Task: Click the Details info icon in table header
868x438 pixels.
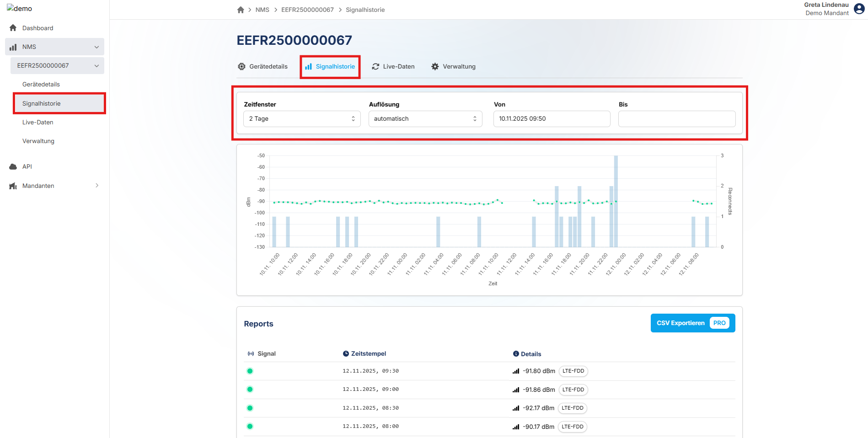Action: (516, 354)
